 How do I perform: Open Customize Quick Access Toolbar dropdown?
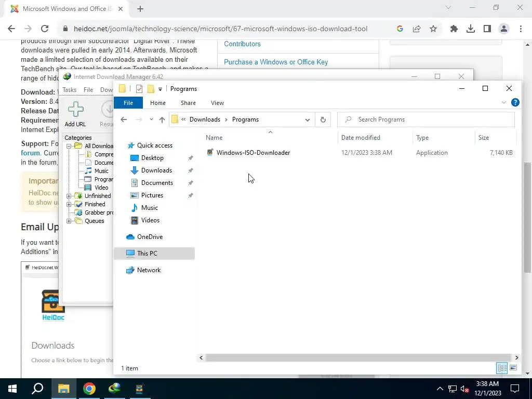[160, 89]
